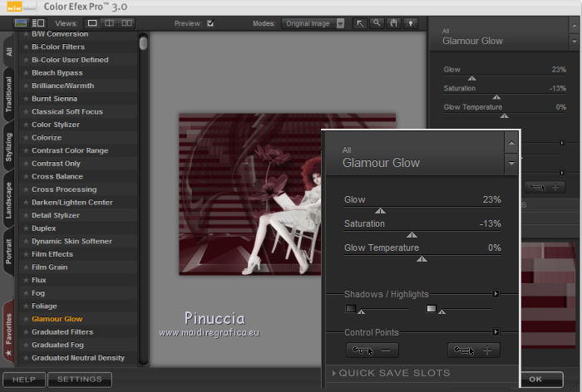Toggle favorite star for Duplex
582x392 pixels.
tap(26, 228)
